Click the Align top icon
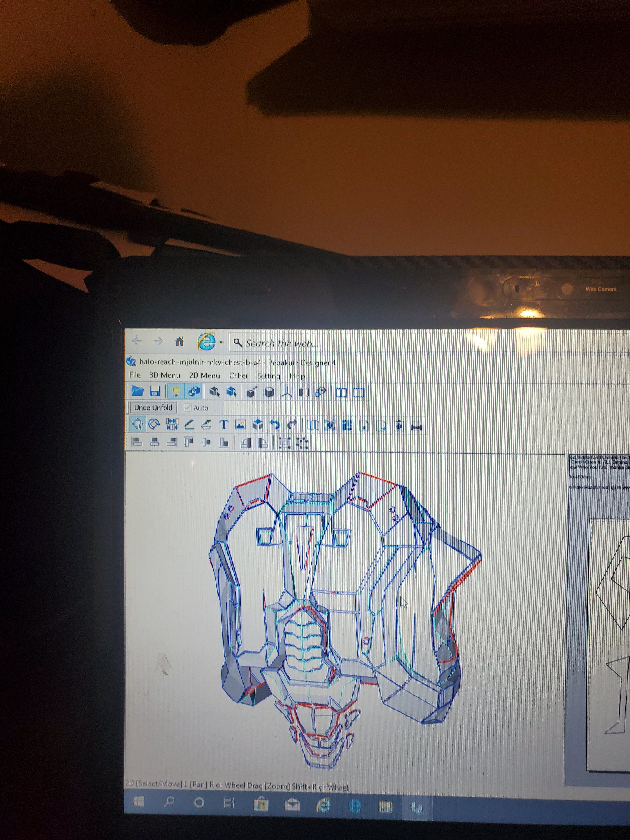The width and height of the screenshot is (630, 840). [x=189, y=442]
